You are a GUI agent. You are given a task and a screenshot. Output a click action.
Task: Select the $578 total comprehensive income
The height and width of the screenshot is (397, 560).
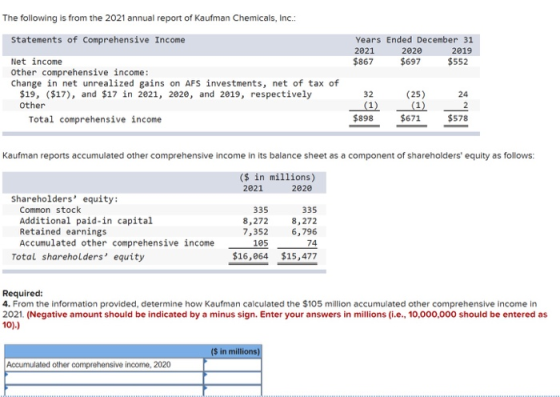[x=458, y=118]
